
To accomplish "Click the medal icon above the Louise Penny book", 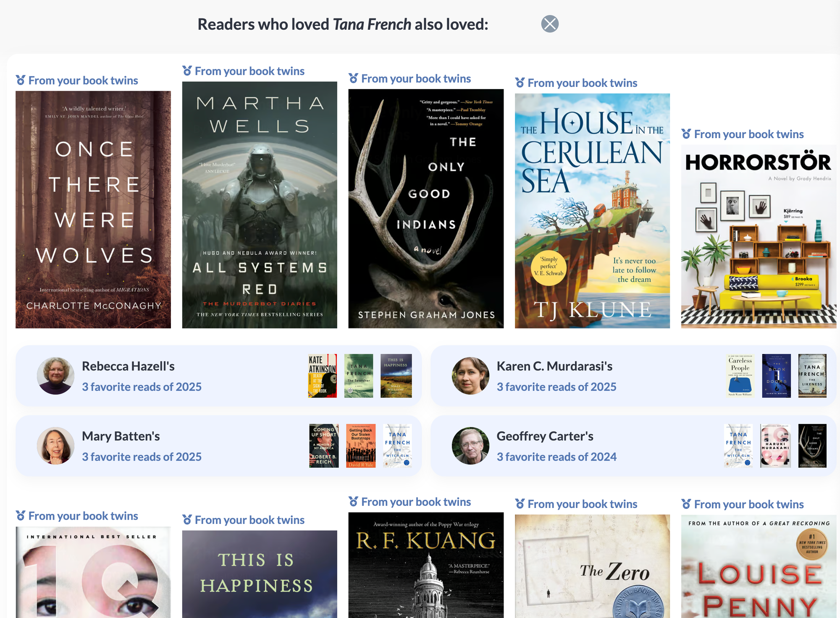I will coord(686,504).
